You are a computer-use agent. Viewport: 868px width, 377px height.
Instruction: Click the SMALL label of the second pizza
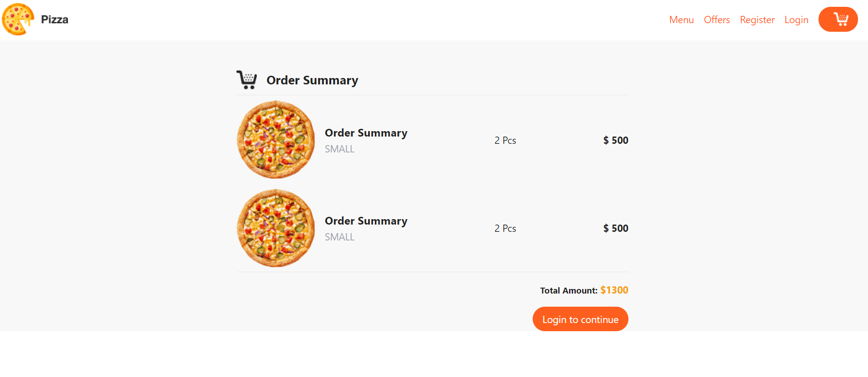[x=339, y=236]
